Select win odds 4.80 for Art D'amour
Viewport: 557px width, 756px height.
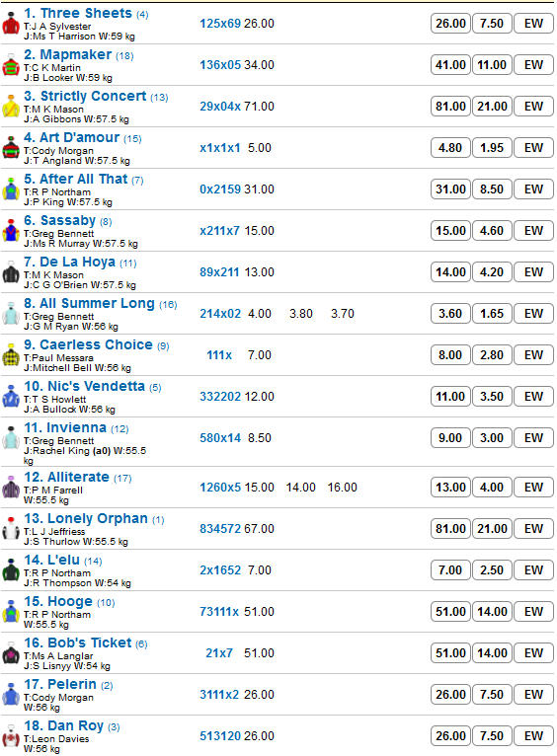(x=450, y=148)
